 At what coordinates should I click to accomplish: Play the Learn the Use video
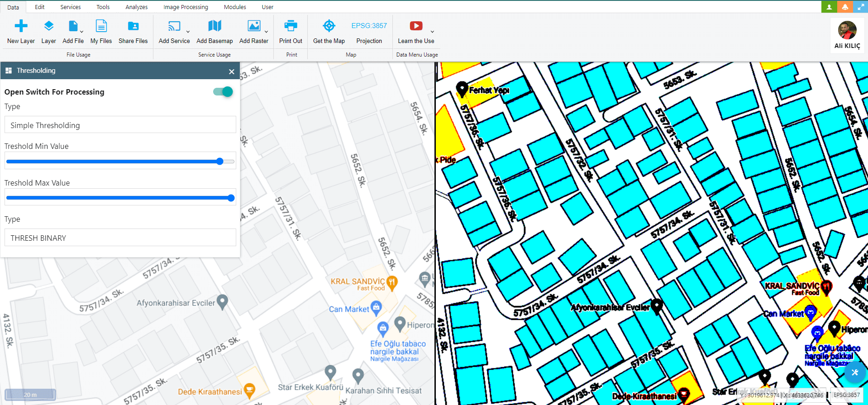coord(416,26)
